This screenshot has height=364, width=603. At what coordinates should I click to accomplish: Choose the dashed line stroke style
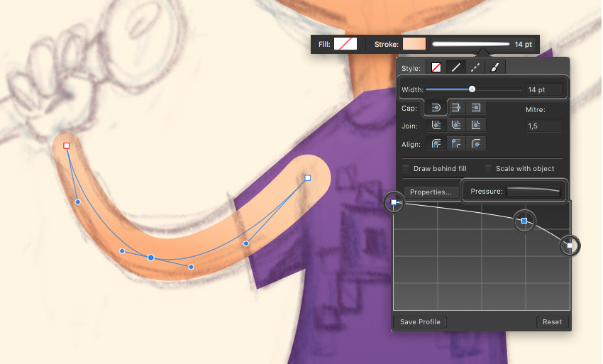click(477, 68)
